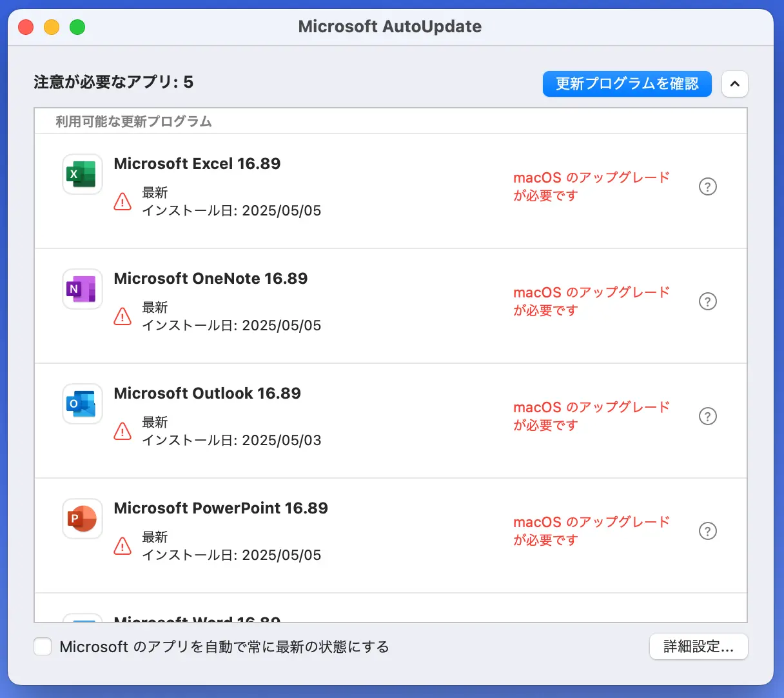Open the help icon in the Excel row
Screen dimensions: 784x698
[x=707, y=186]
